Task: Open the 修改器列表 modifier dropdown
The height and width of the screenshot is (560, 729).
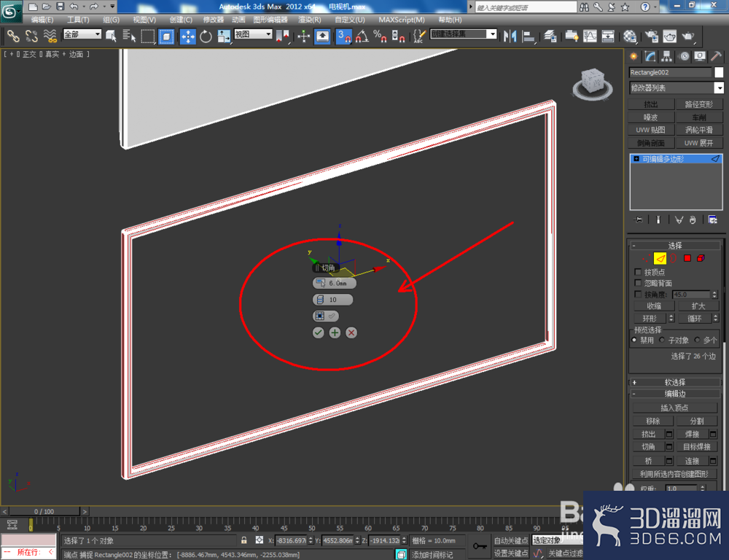Action: (676, 87)
